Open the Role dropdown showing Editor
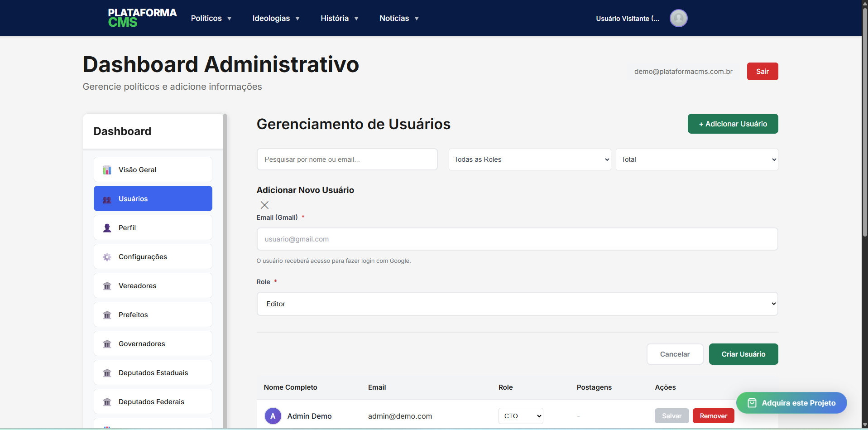The width and height of the screenshot is (868, 430). pyautogui.click(x=517, y=304)
